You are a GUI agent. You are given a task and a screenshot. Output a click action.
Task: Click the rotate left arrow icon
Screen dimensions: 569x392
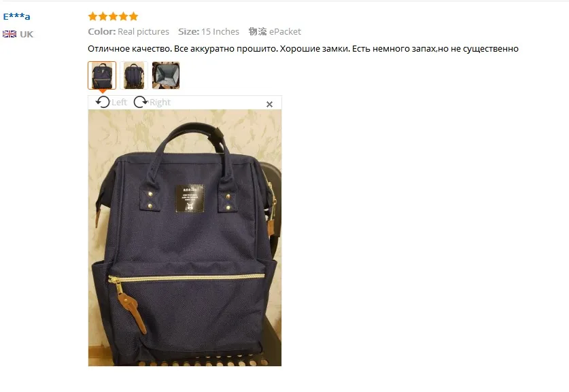[103, 102]
